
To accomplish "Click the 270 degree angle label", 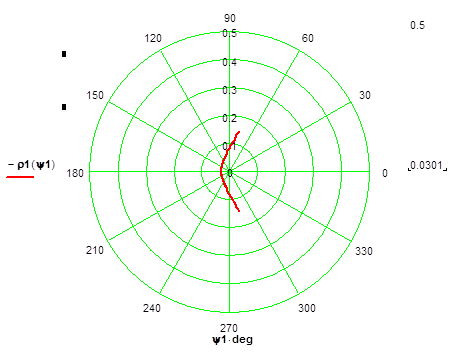I will (x=229, y=328).
